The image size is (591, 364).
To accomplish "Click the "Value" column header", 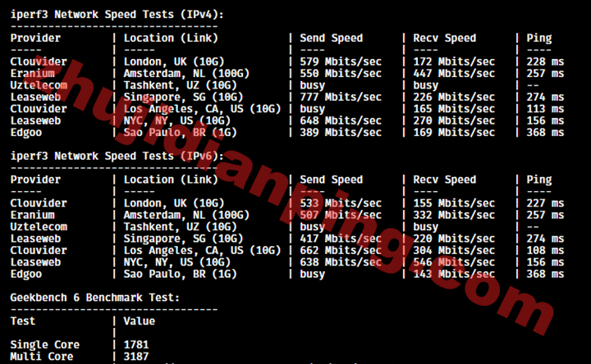I will 140,321.
